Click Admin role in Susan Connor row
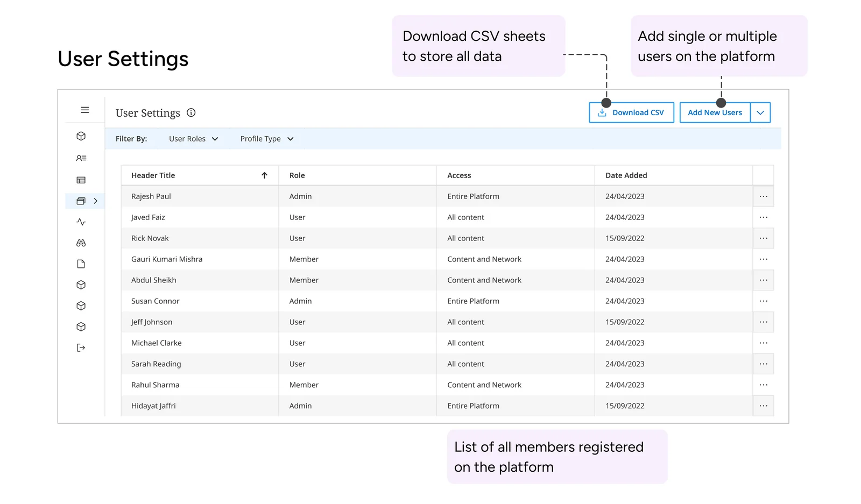The height and width of the screenshot is (504, 861). pos(300,301)
